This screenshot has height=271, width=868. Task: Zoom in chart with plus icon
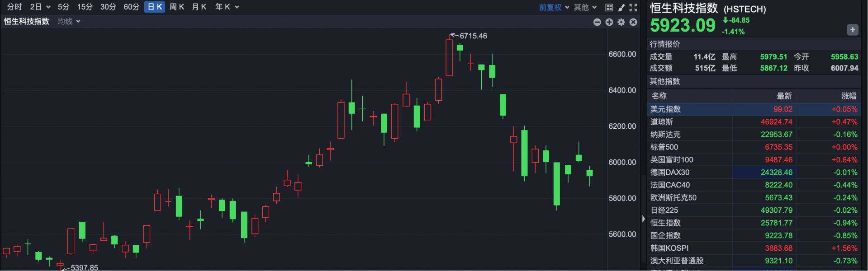(x=609, y=22)
